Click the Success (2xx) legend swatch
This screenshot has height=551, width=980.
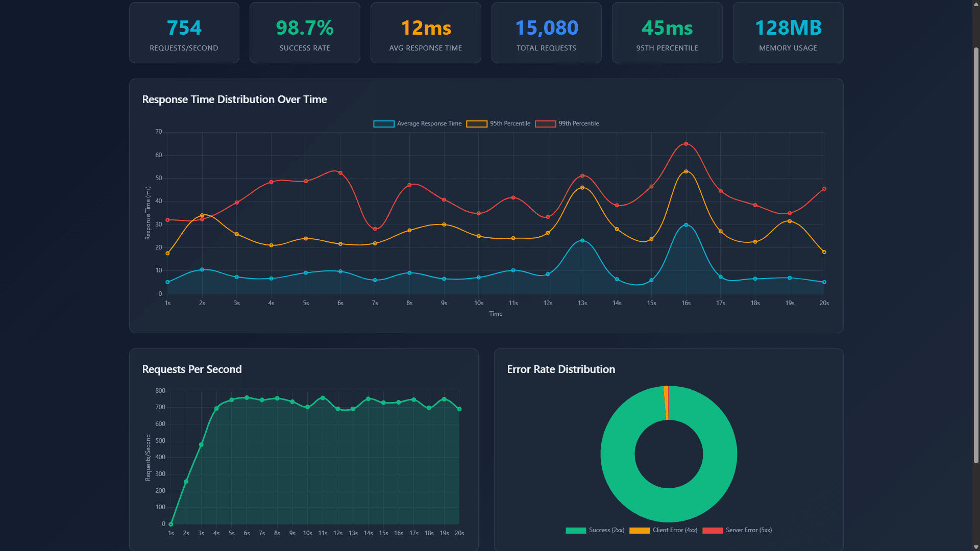tap(576, 530)
